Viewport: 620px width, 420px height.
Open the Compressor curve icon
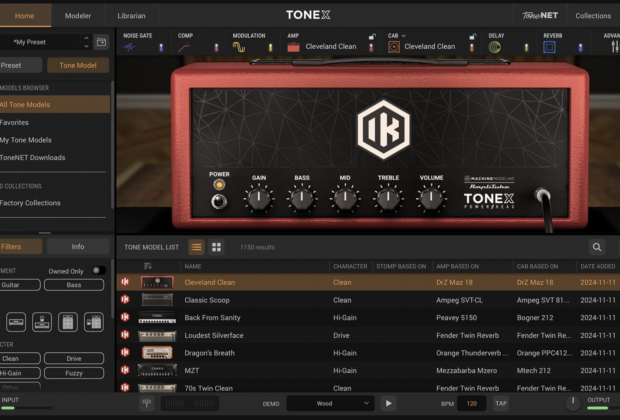click(x=184, y=48)
